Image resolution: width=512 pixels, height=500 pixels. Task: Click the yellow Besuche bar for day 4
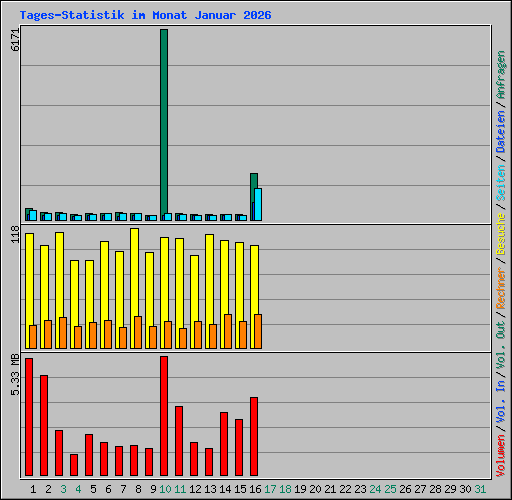pos(74,293)
